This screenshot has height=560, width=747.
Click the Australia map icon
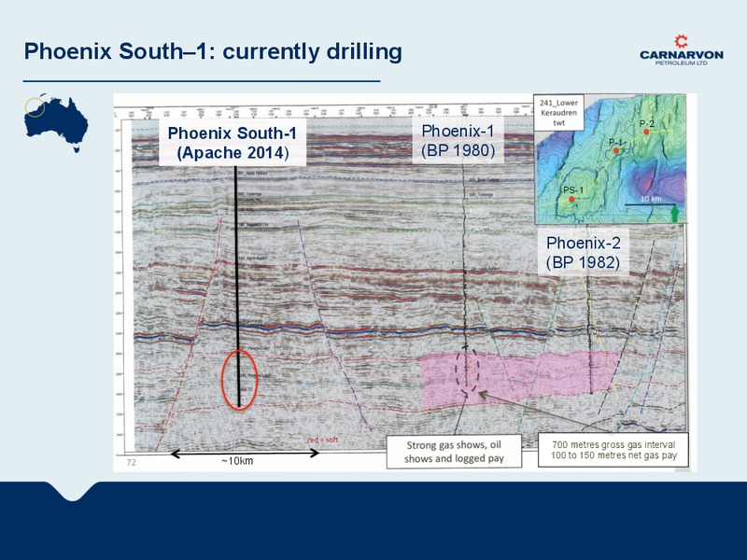[x=56, y=123]
